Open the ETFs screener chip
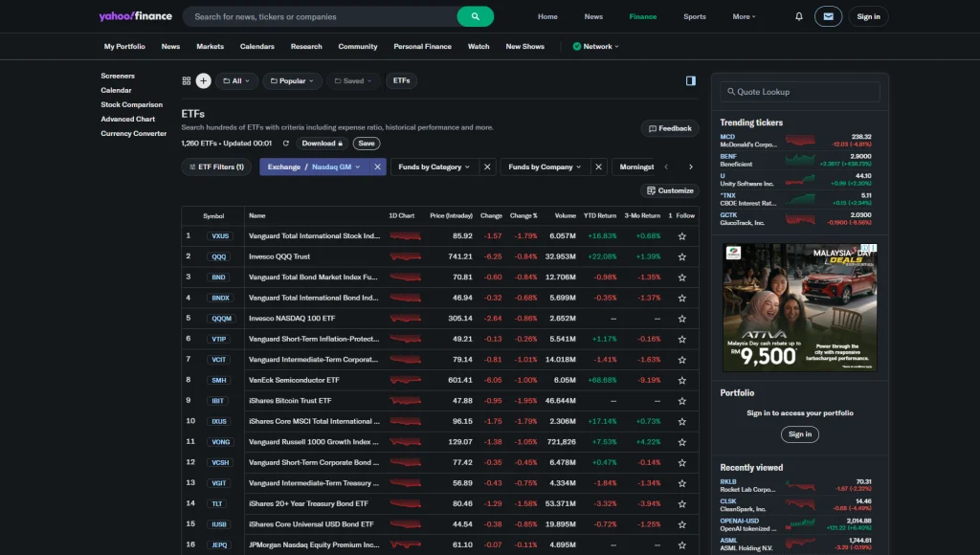Viewport: 980px width, 555px height. [x=401, y=80]
